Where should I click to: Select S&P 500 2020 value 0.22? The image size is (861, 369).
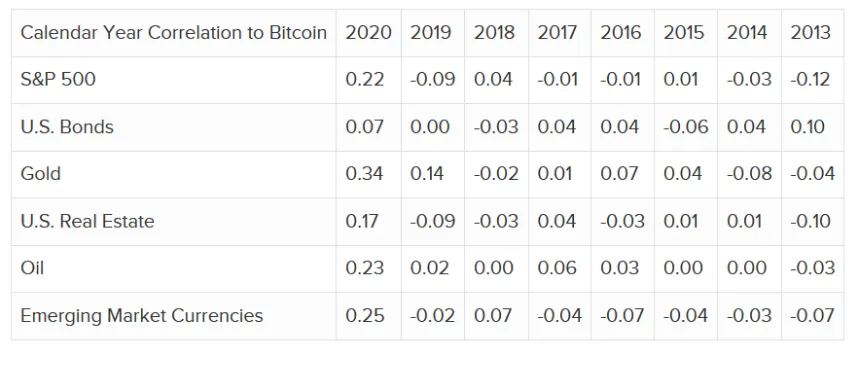coord(365,80)
